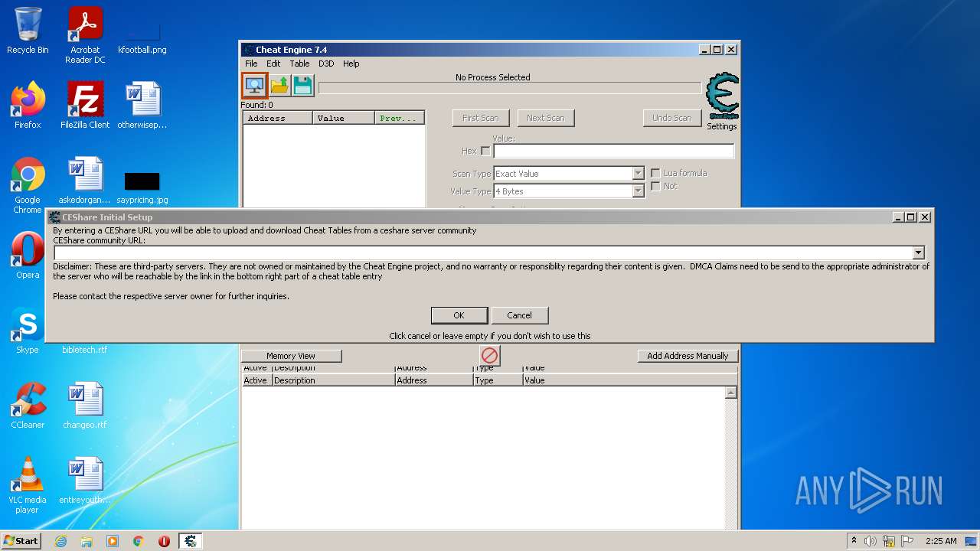Toggle the Hex checkbox
980x551 pixels.
point(485,151)
